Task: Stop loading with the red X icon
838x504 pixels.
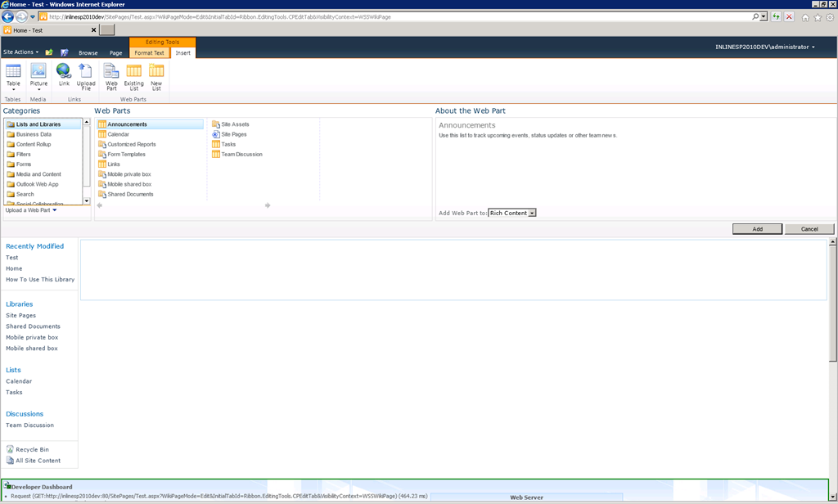Action: tap(789, 16)
